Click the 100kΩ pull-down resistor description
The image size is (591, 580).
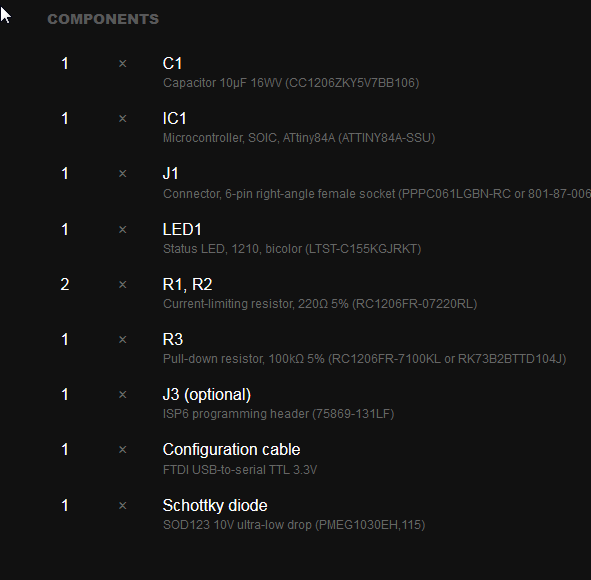(x=364, y=359)
